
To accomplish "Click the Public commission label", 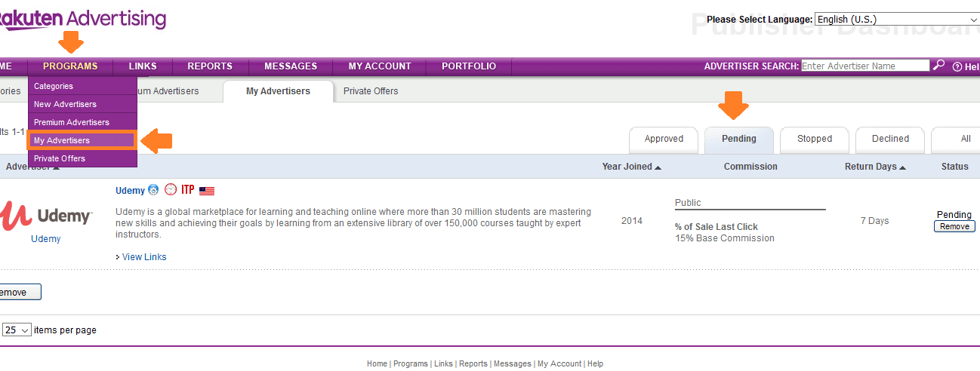I will [x=688, y=203].
